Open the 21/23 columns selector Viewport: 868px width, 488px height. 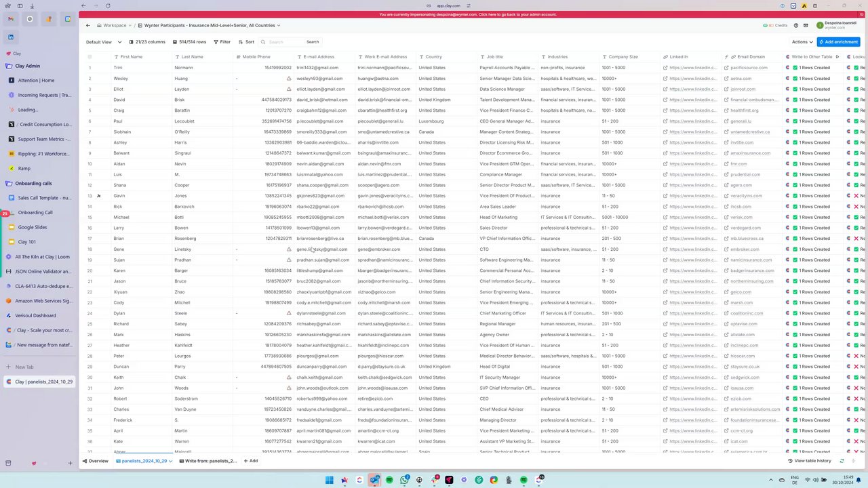coord(146,42)
